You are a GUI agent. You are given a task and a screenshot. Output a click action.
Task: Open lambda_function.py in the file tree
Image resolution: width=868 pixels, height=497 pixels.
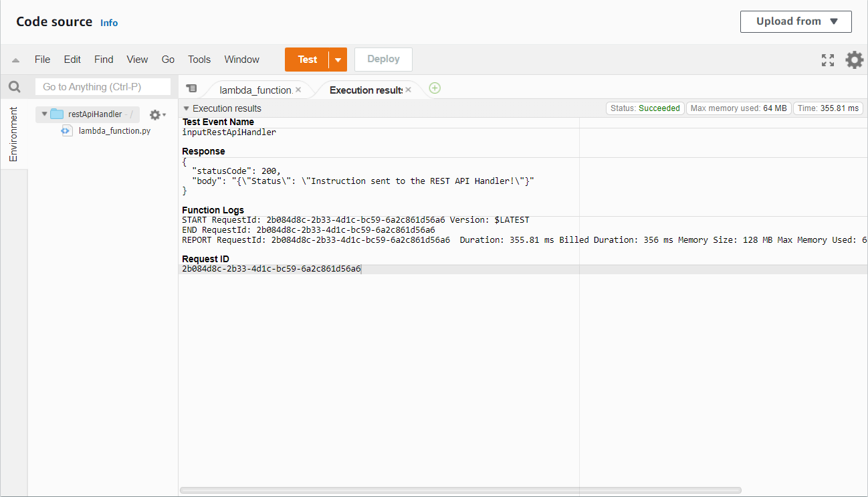pos(114,131)
